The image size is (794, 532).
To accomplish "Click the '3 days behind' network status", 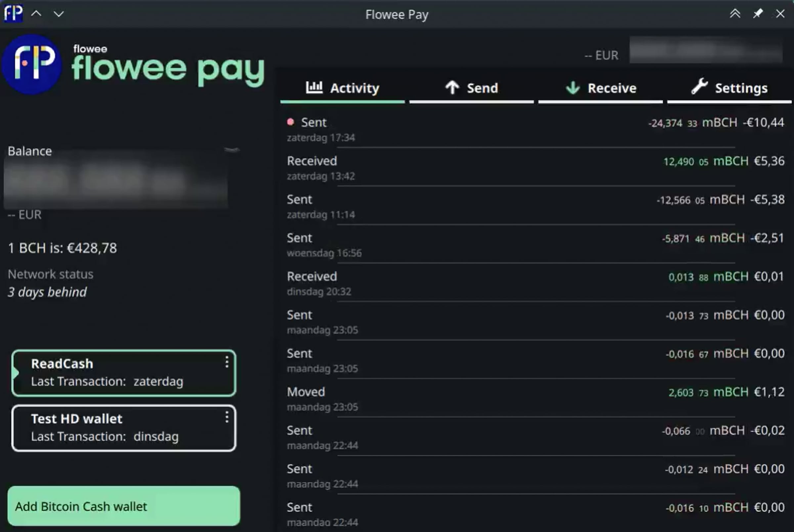I will tap(47, 292).
